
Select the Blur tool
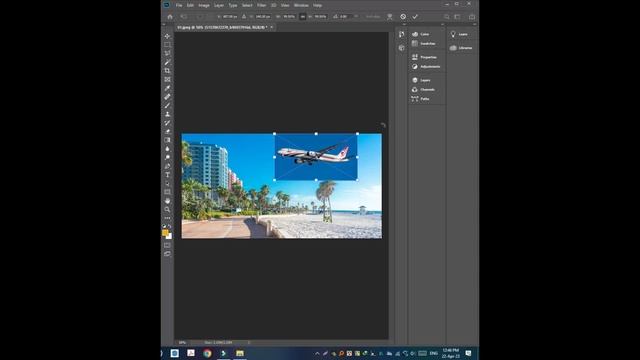(167, 149)
